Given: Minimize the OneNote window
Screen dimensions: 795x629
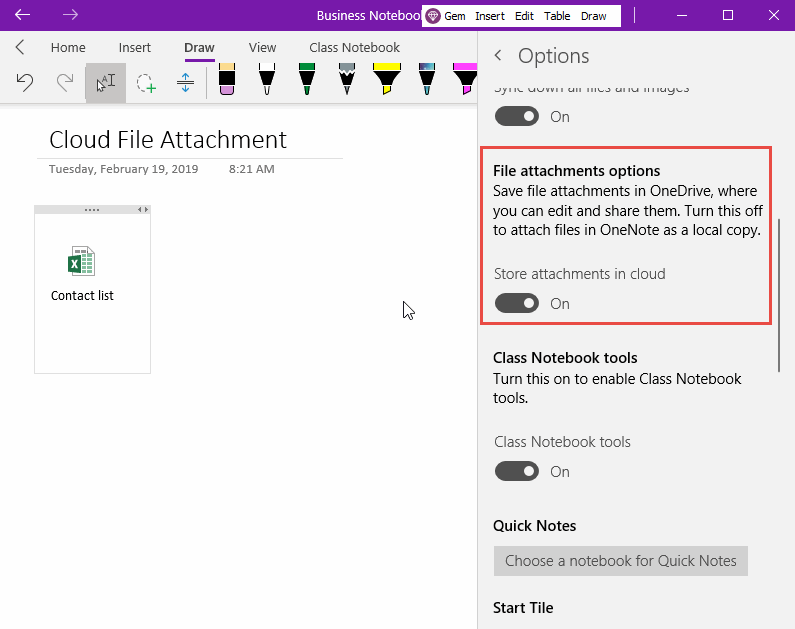Looking at the screenshot, I should (x=682, y=15).
